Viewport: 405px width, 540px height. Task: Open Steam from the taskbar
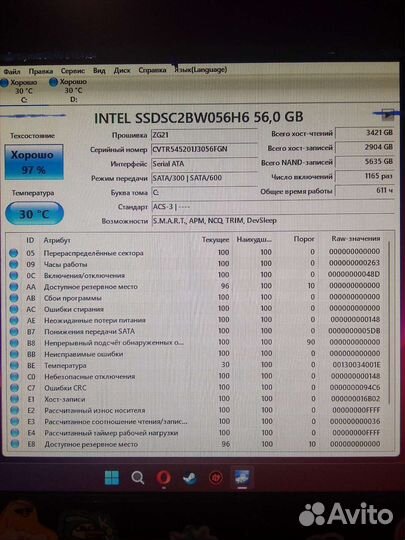190,478
